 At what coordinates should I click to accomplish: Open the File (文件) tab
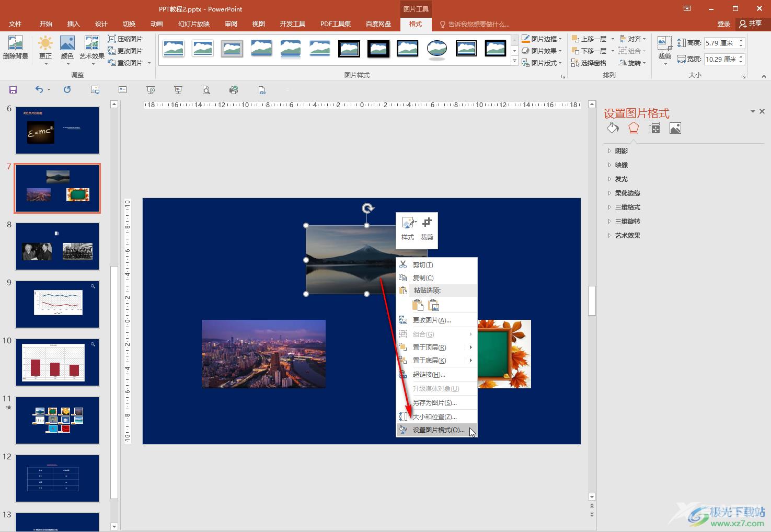point(15,24)
